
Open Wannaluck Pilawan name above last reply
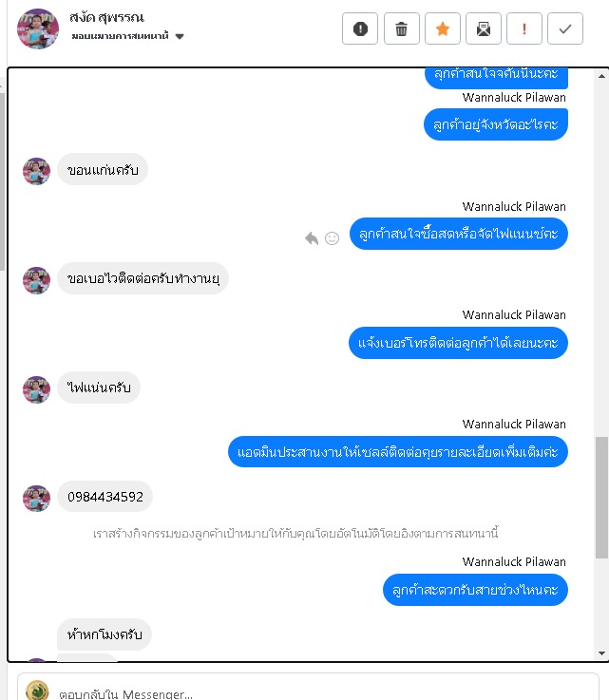514,561
